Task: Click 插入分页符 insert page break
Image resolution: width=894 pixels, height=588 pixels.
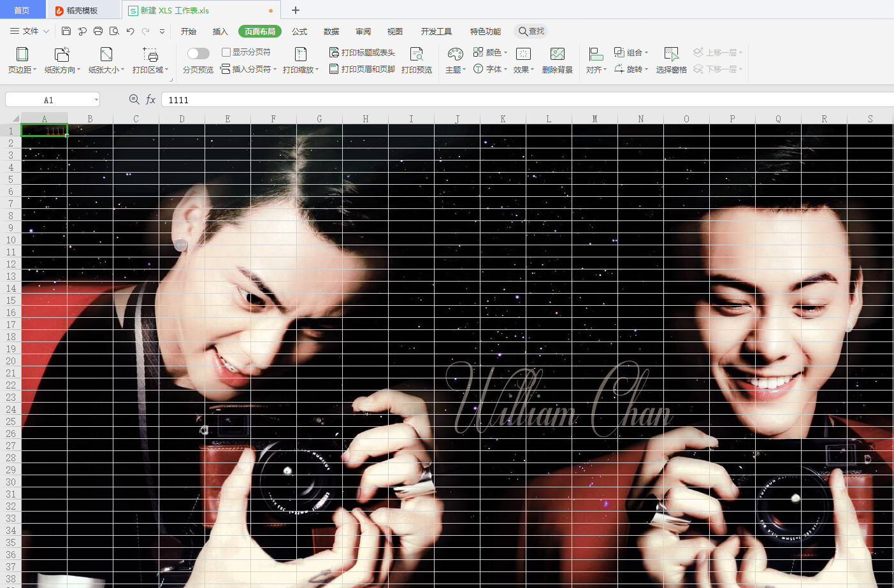Action: (249, 69)
